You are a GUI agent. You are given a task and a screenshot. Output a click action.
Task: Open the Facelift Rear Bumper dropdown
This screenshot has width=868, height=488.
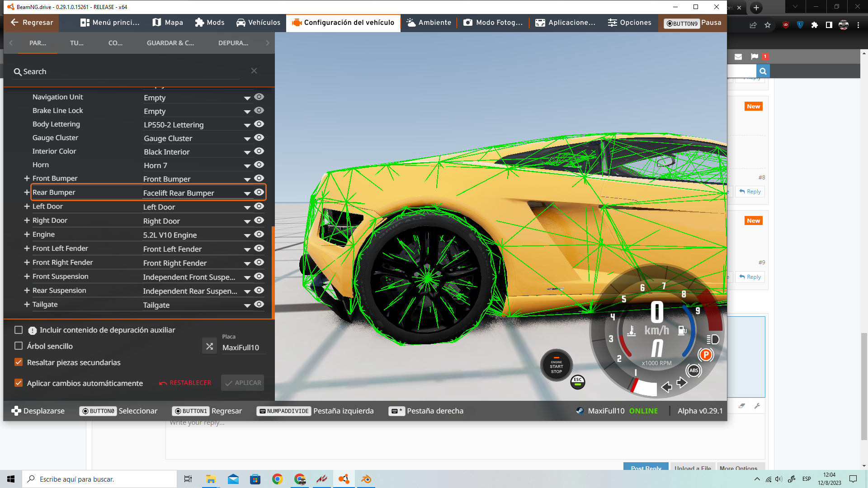coord(197,193)
